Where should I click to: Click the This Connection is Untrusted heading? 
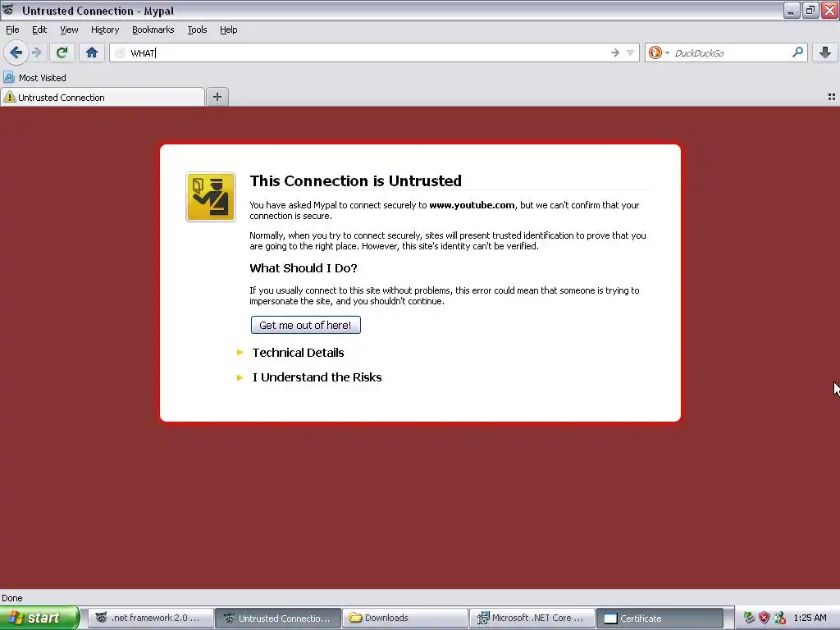coord(356,180)
